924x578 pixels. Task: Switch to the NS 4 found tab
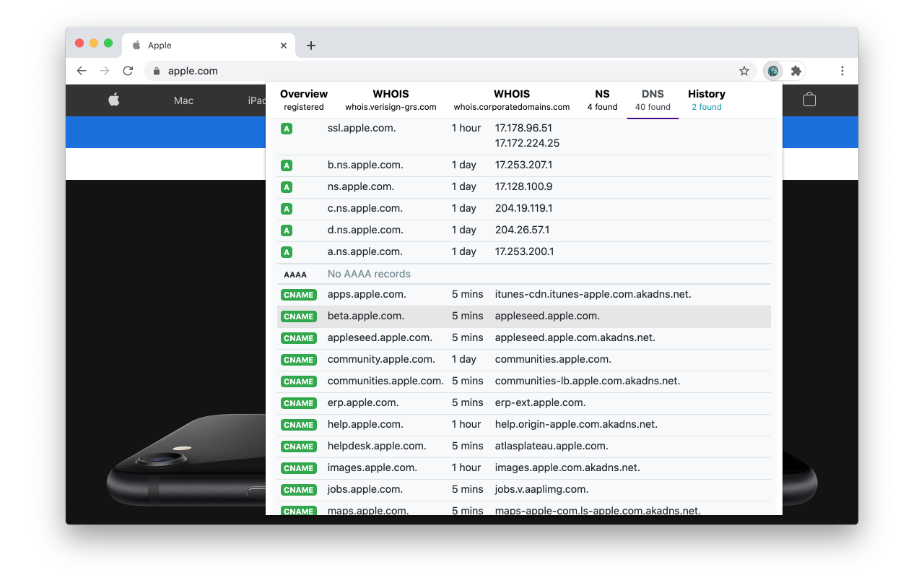[x=602, y=100]
